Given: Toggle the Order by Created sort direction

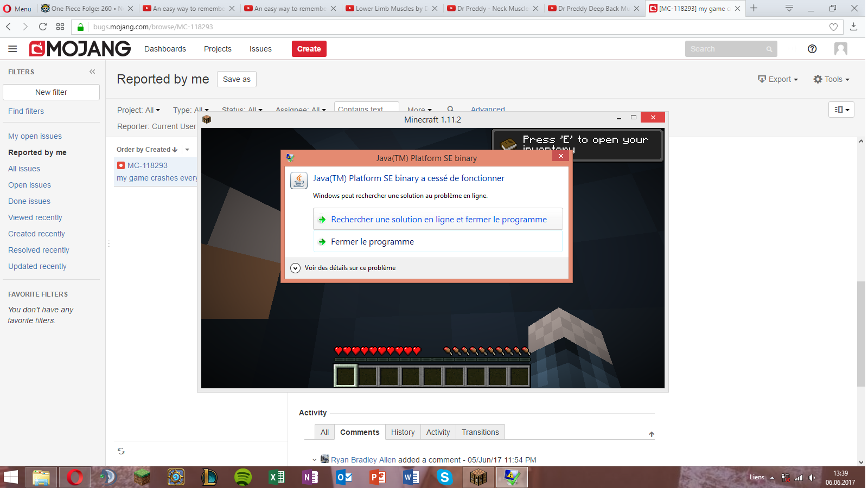Looking at the screenshot, I should pyautogui.click(x=147, y=150).
